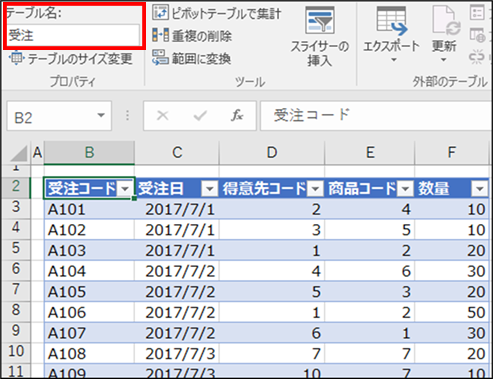The height and width of the screenshot is (379, 493).
Task: Click cell A106
Action: (89, 313)
